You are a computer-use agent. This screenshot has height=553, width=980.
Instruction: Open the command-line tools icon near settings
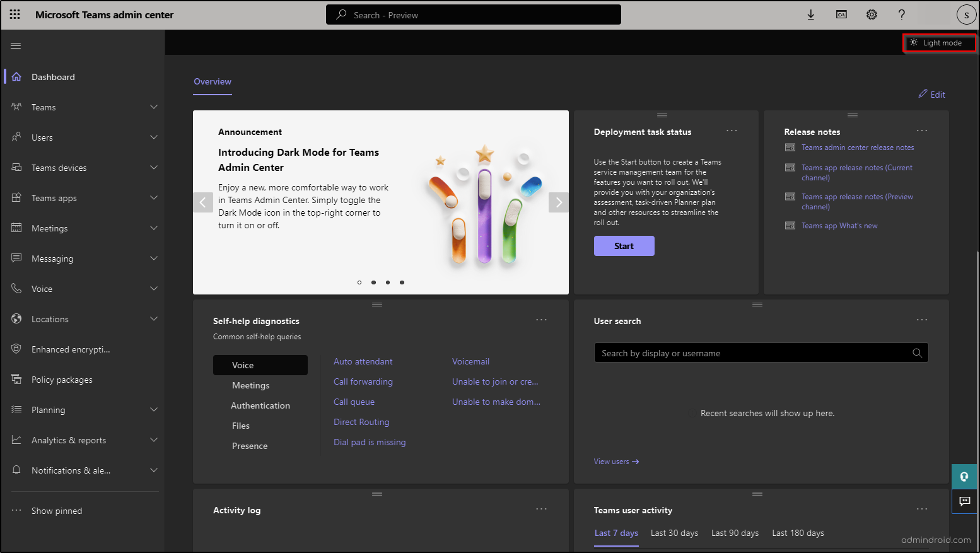coord(841,14)
